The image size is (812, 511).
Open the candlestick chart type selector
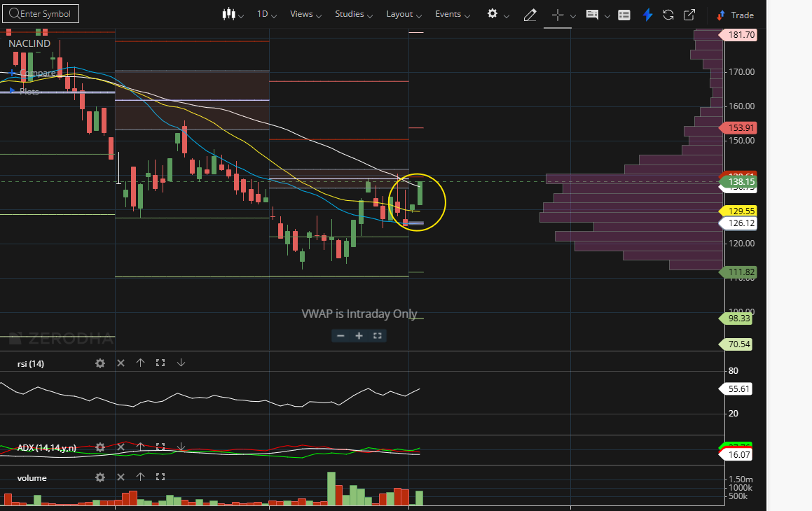[x=233, y=15]
